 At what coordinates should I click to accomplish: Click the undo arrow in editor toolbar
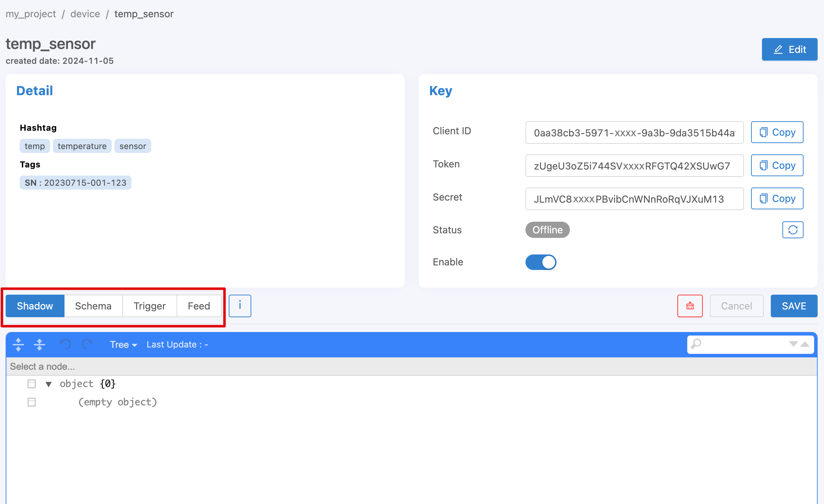(66, 344)
